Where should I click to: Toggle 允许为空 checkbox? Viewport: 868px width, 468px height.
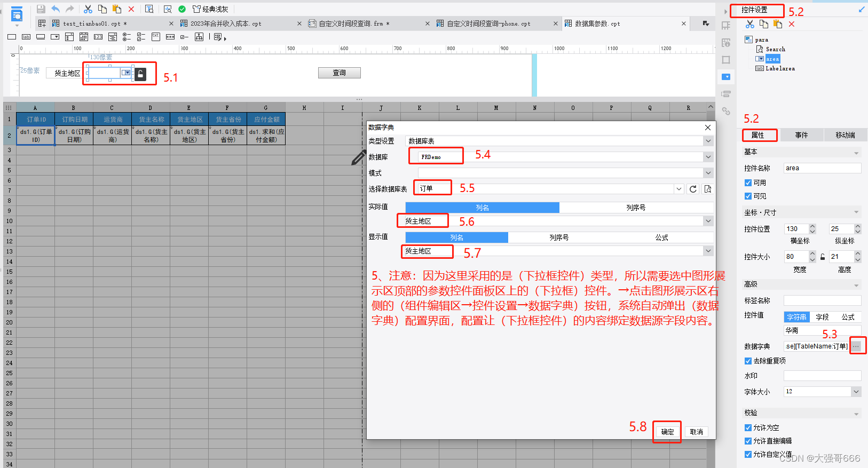(748, 427)
